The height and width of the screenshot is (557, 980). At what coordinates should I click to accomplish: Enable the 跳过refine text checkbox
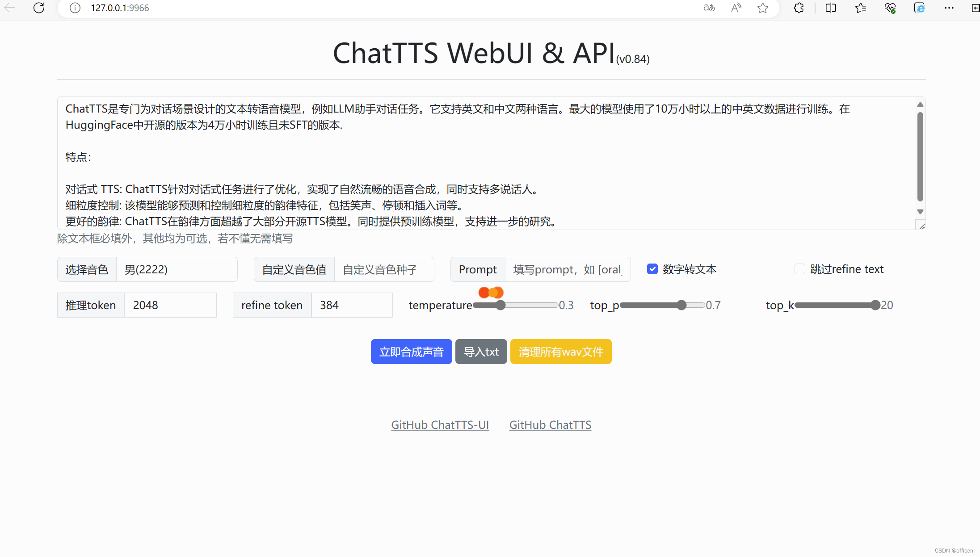799,268
